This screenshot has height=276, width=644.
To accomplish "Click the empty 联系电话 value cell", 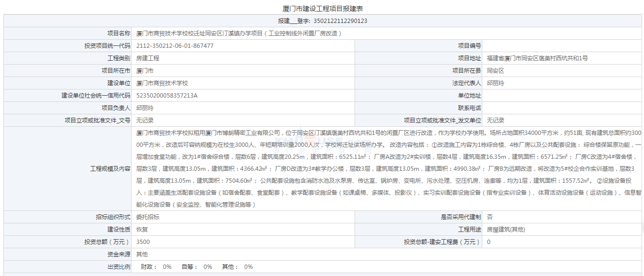I will coord(562,108).
